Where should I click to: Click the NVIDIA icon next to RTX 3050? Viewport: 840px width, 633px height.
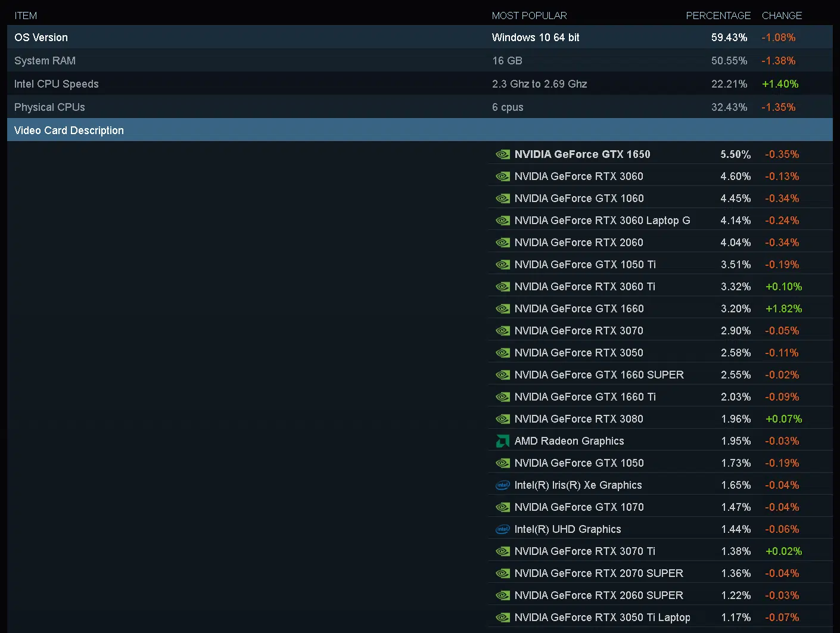coord(503,353)
